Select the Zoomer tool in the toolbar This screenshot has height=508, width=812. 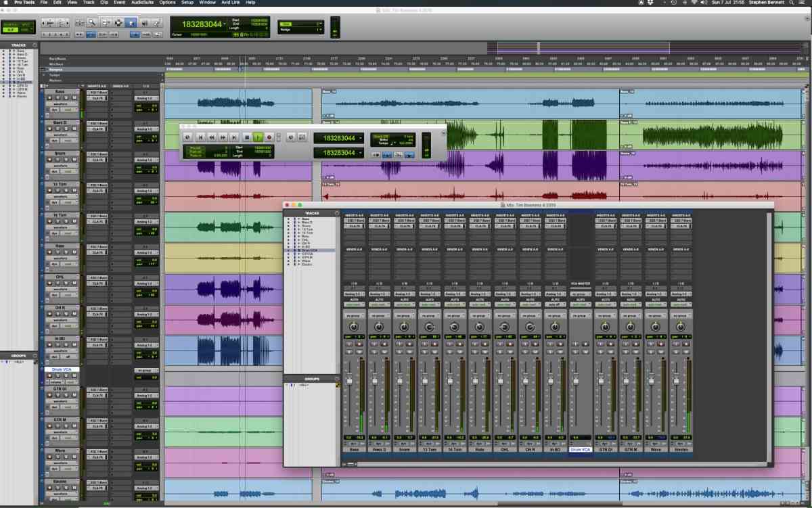click(91, 22)
